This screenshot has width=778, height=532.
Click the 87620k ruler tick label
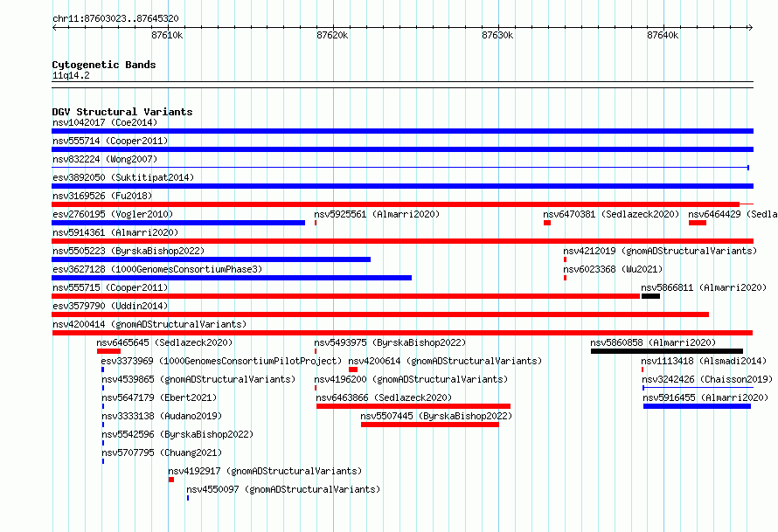[332, 35]
